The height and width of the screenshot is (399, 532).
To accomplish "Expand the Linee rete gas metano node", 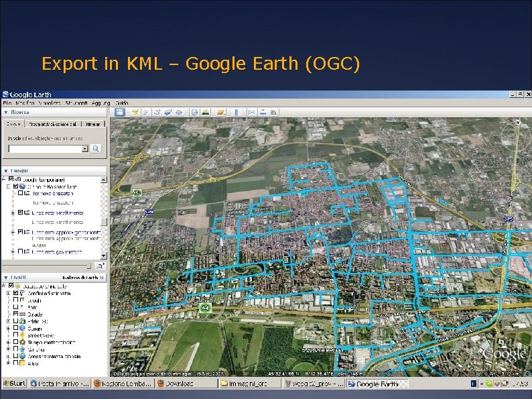I will click(x=13, y=251).
